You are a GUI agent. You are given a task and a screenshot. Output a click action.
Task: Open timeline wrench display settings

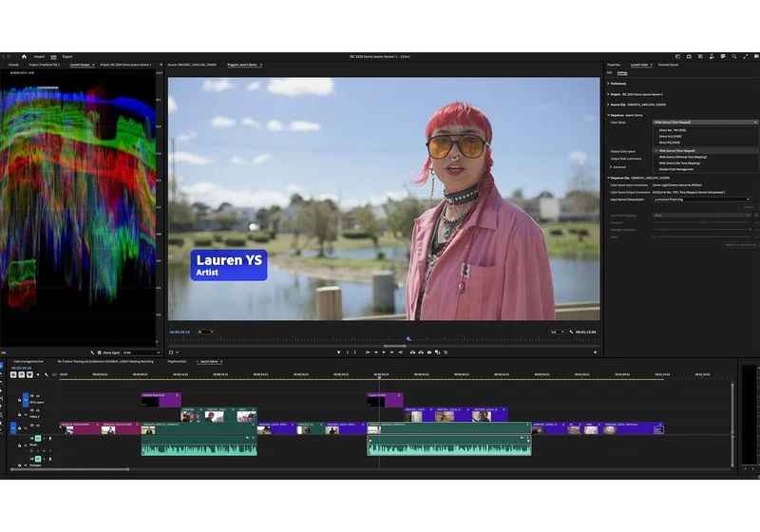coord(46,374)
